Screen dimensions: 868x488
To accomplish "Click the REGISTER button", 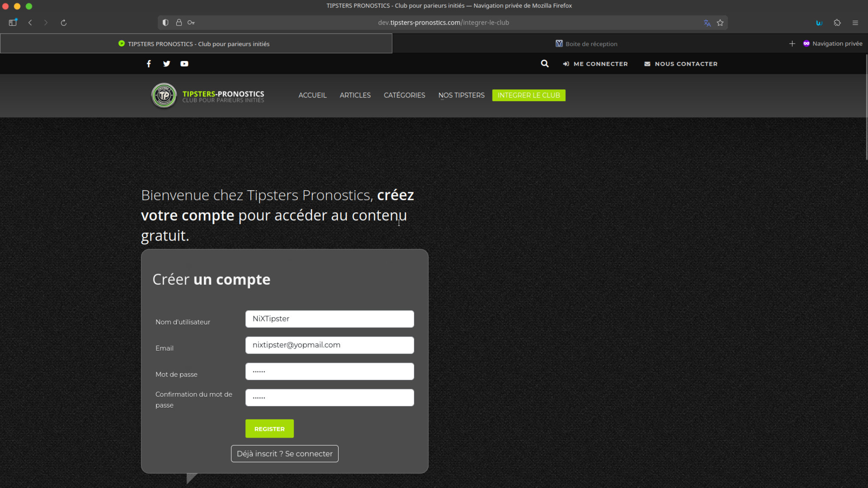I will (x=269, y=428).
